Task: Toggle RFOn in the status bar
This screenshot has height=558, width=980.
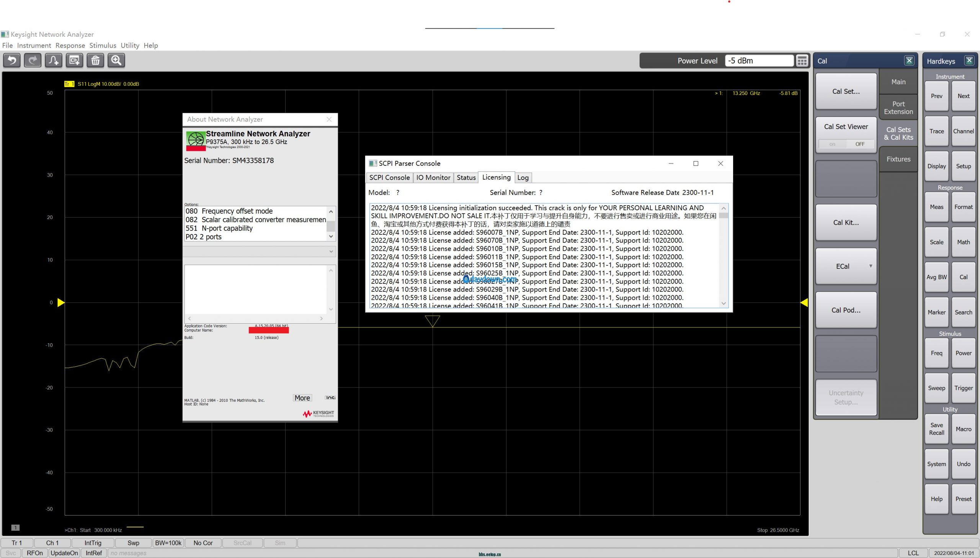Action: pos(34,553)
